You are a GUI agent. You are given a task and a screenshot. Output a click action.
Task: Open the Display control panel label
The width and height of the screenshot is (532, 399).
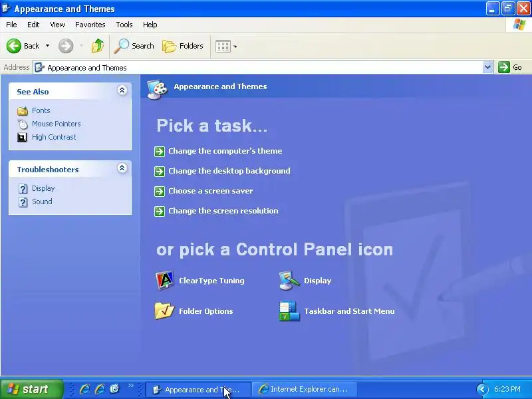pos(318,281)
